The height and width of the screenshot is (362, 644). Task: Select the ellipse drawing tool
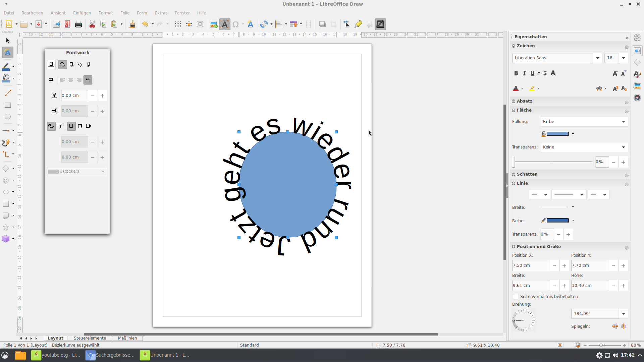8,117
